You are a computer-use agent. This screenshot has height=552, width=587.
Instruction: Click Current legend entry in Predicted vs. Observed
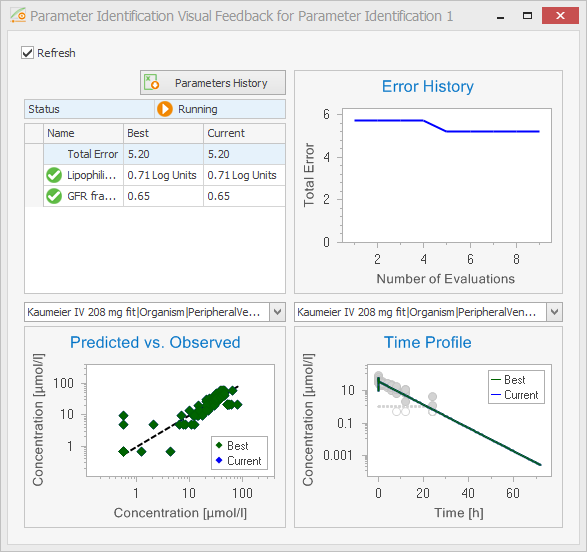click(x=238, y=461)
